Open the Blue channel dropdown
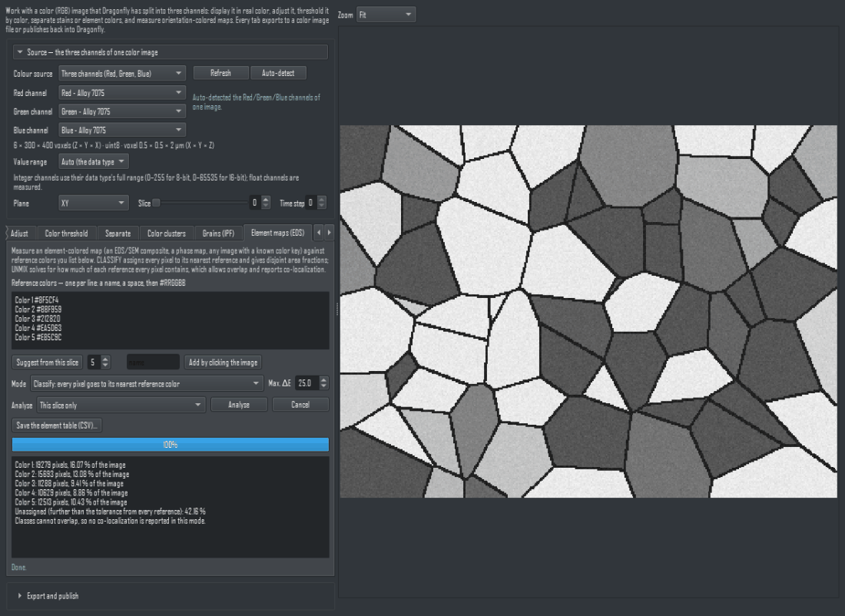 (x=122, y=130)
